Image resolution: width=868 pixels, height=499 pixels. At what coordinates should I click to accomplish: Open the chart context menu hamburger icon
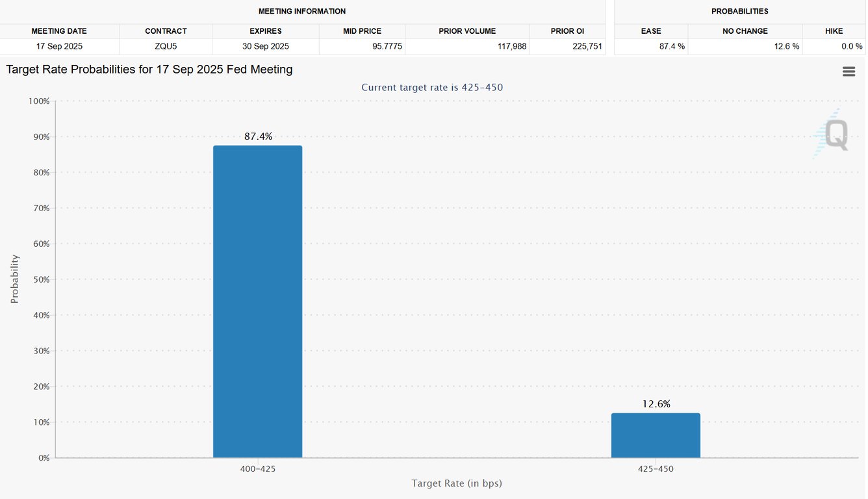point(849,71)
